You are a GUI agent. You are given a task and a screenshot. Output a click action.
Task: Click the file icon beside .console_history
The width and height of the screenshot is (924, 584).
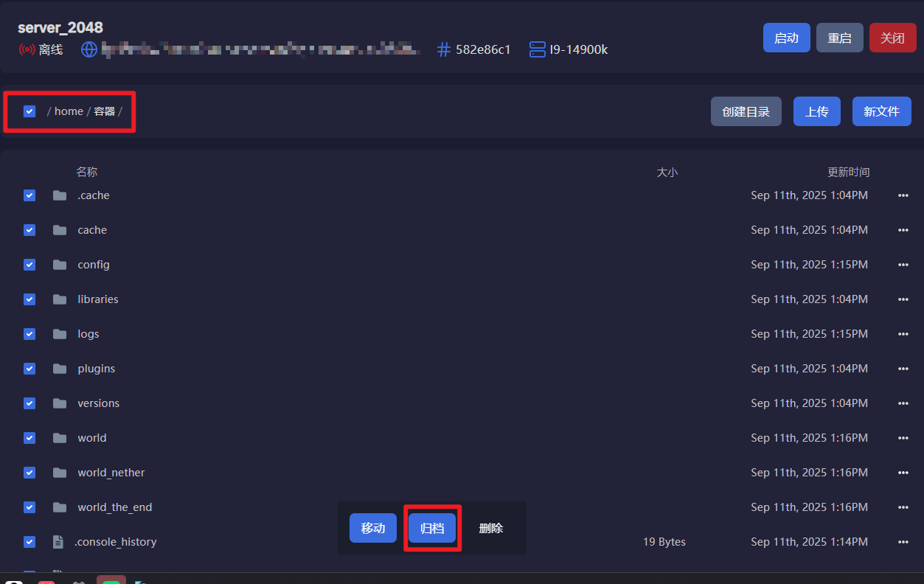point(58,542)
